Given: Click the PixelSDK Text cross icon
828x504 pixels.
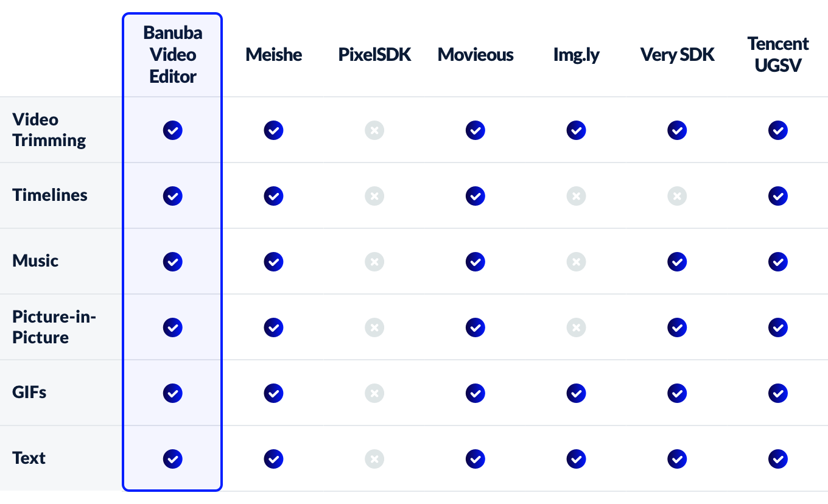Looking at the screenshot, I should pos(374,459).
